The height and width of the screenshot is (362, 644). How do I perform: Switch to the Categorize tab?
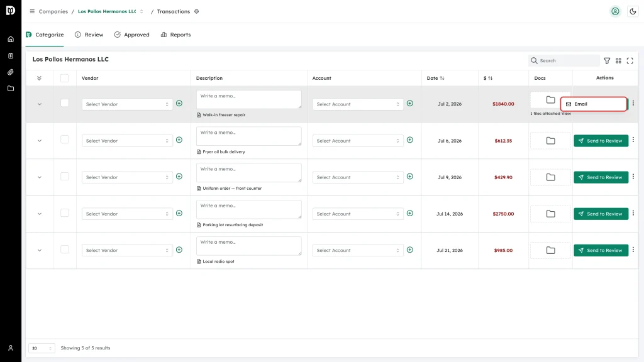tap(45, 35)
